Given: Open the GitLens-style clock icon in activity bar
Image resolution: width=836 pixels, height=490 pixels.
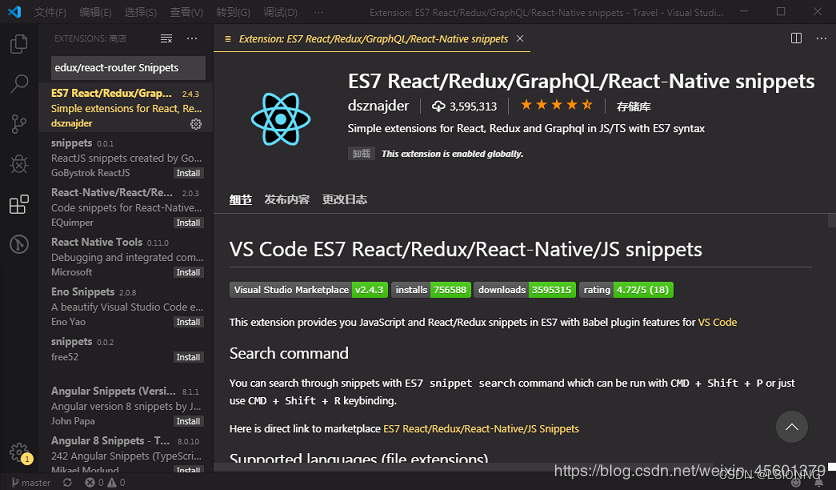Looking at the screenshot, I should [x=19, y=244].
